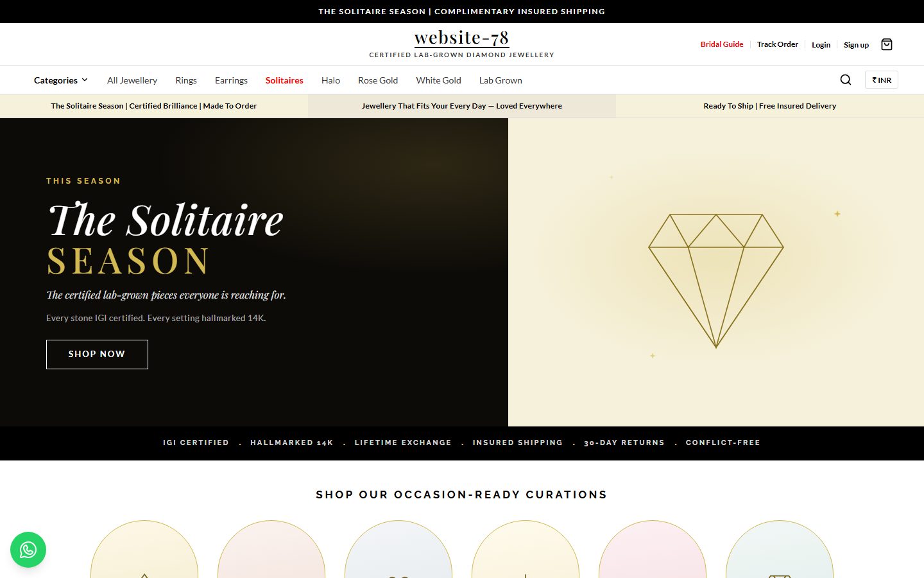Open the Solitaires menu item
This screenshot has width=924, height=578.
tap(284, 80)
